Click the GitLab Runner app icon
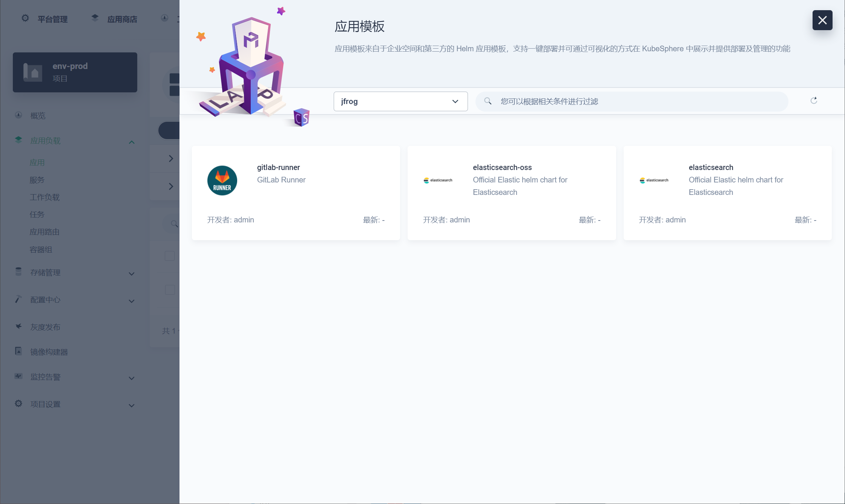The image size is (845, 504). 222,181
